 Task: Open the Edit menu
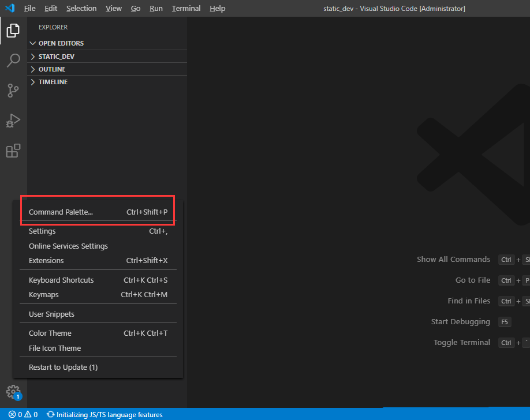point(51,9)
